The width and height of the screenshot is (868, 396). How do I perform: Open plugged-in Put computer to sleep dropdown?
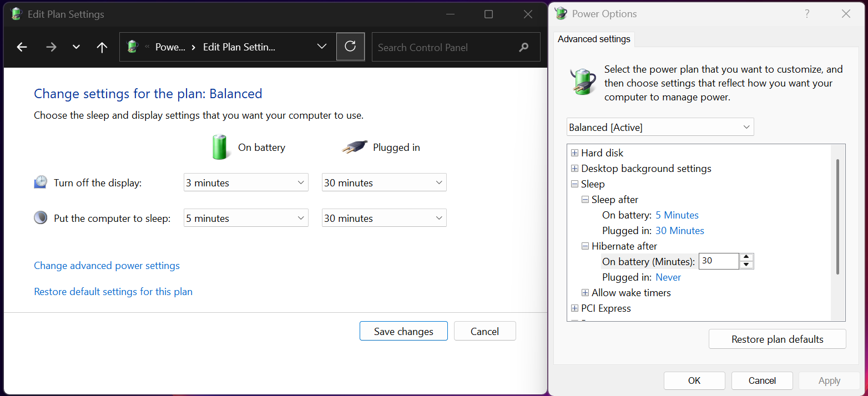coord(384,218)
